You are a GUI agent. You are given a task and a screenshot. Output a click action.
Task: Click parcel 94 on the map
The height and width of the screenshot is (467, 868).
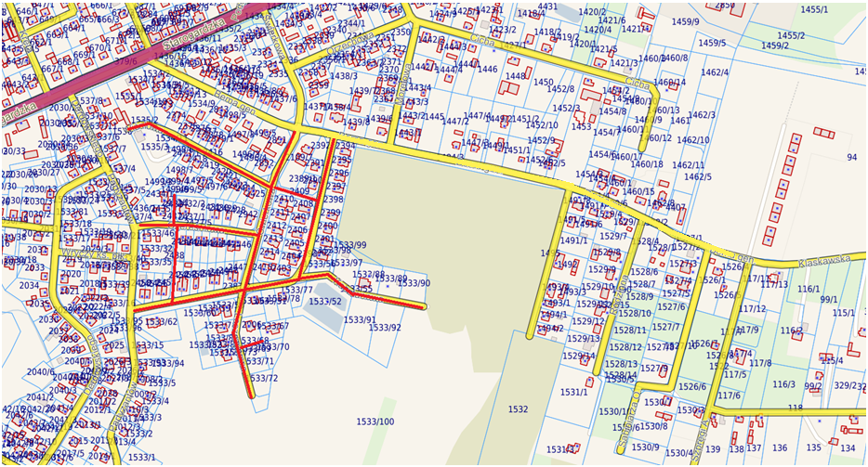(x=850, y=158)
